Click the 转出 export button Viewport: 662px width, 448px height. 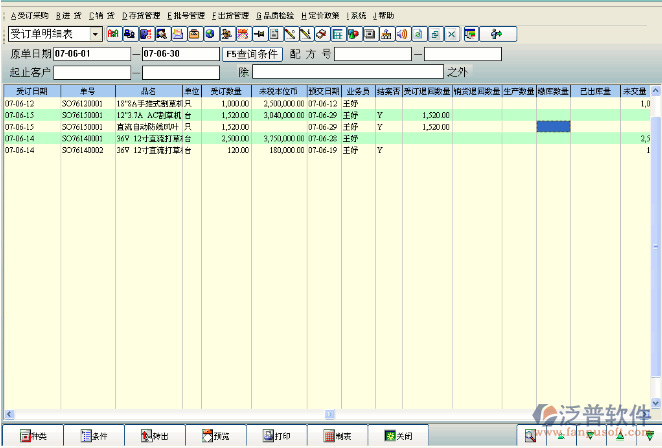(x=153, y=436)
